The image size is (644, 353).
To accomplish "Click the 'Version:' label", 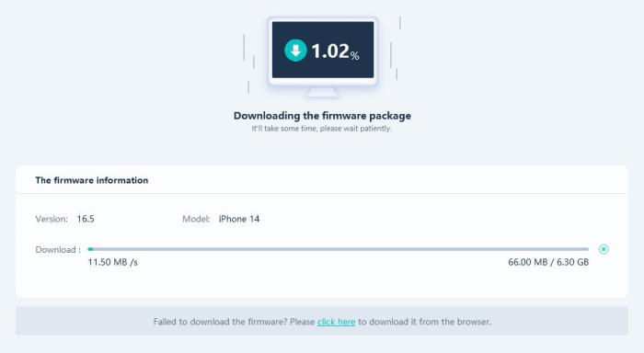I will [x=52, y=219].
